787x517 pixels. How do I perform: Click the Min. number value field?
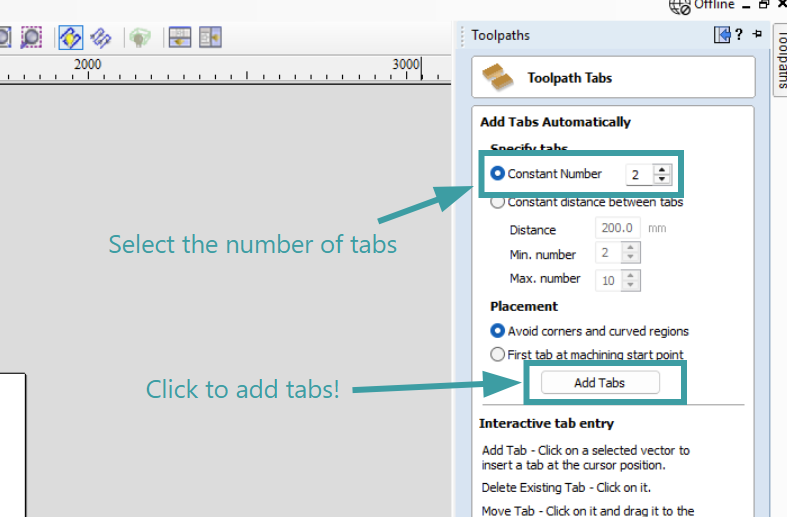[608, 252]
